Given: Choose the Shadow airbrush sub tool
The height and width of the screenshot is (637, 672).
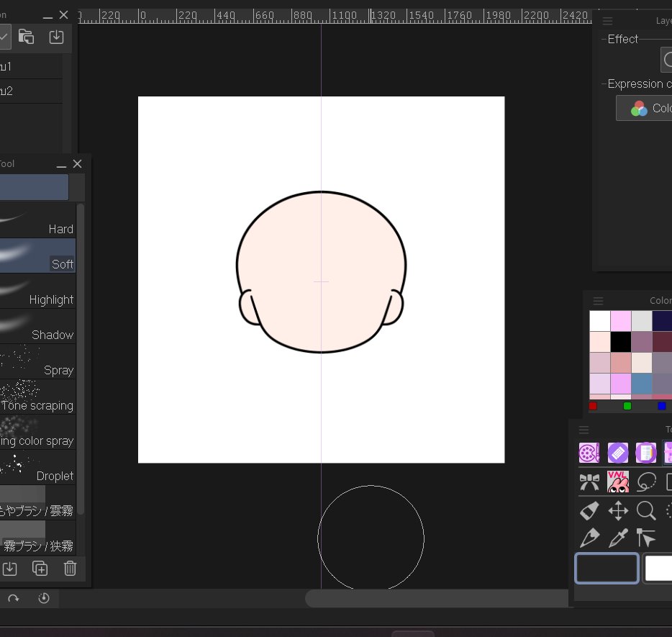Looking at the screenshot, I should coord(37,326).
